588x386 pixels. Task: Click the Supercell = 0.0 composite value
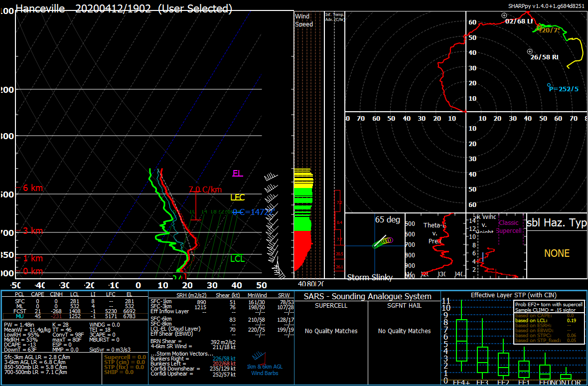tap(125, 357)
